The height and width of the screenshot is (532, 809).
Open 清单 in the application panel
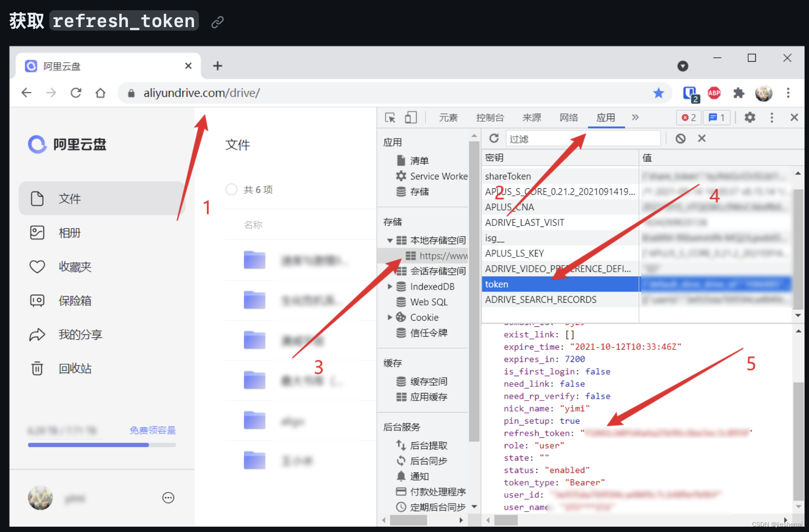413,160
